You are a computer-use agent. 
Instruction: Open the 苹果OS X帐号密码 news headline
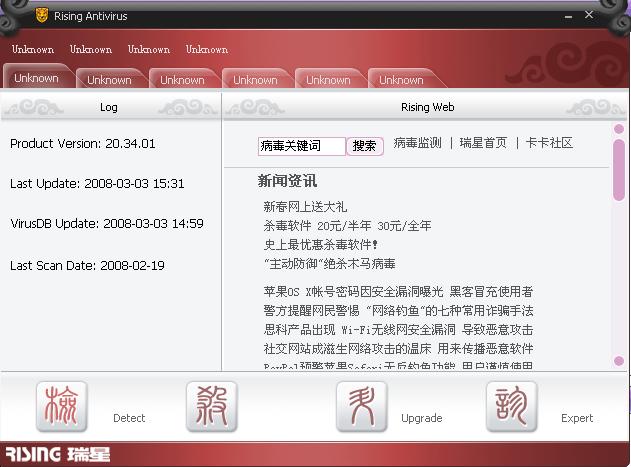398,291
